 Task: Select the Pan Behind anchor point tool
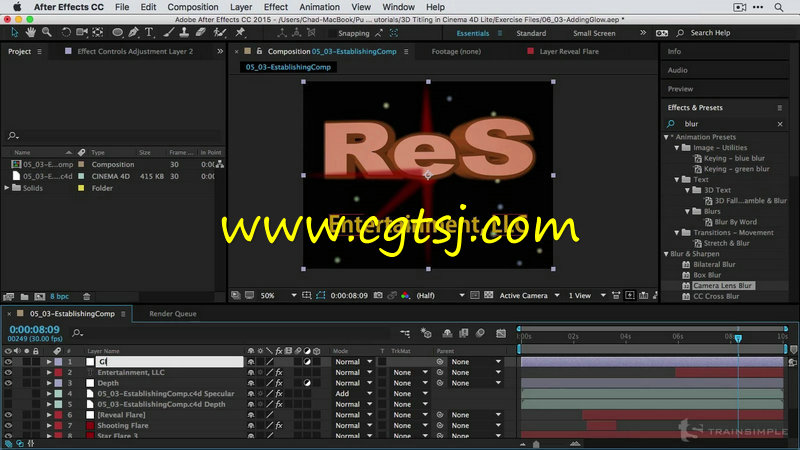click(97, 33)
